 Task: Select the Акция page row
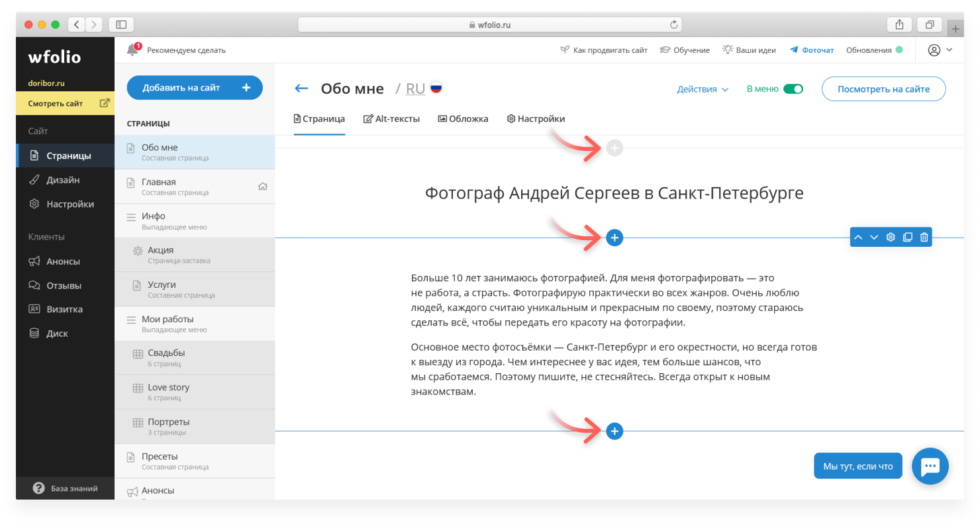195,255
